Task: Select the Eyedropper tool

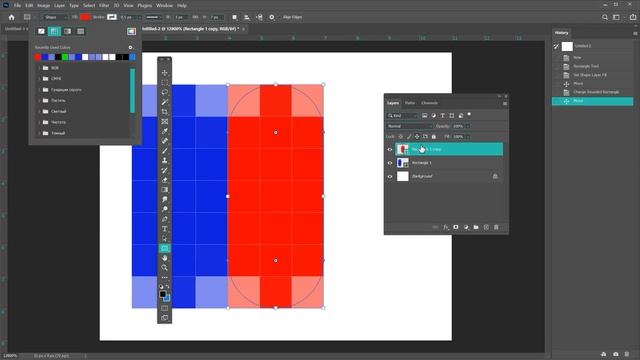Action: tap(164, 131)
